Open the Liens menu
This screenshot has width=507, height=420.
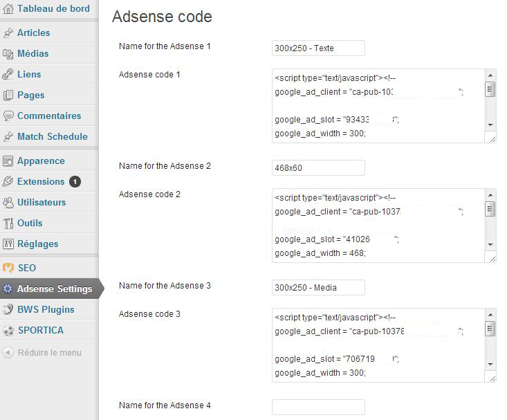tap(49, 74)
